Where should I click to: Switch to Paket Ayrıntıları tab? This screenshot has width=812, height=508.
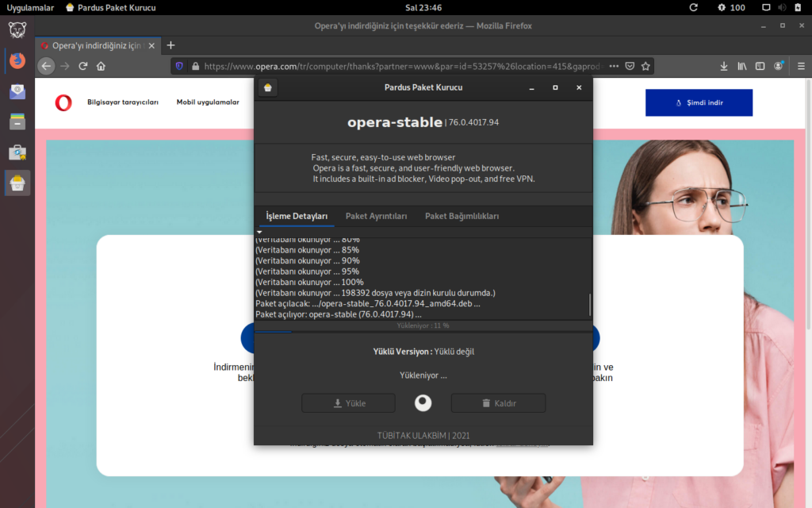tap(377, 216)
